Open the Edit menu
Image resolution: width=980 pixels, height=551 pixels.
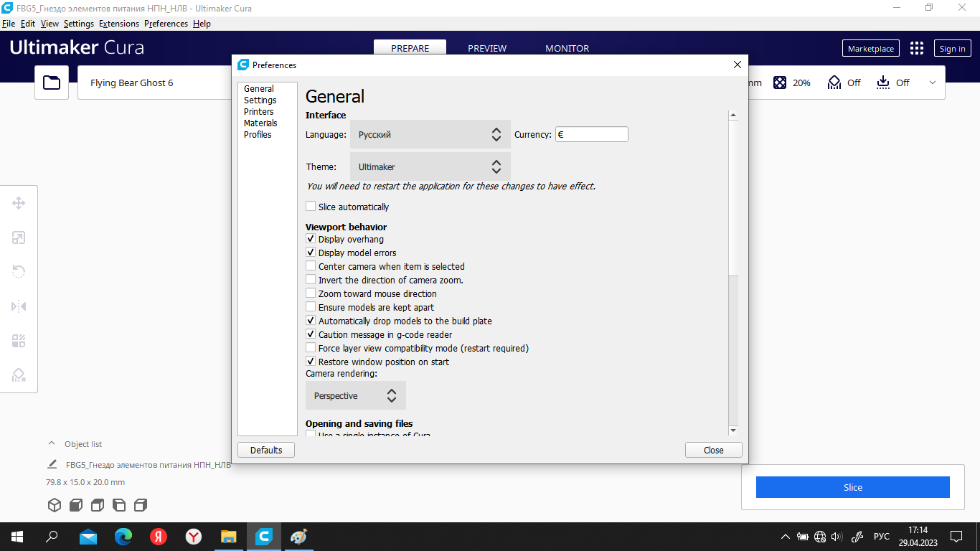[x=28, y=24]
